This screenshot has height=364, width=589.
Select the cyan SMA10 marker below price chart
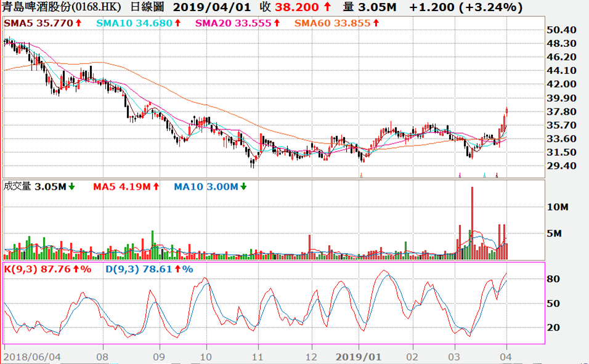coord(485,176)
